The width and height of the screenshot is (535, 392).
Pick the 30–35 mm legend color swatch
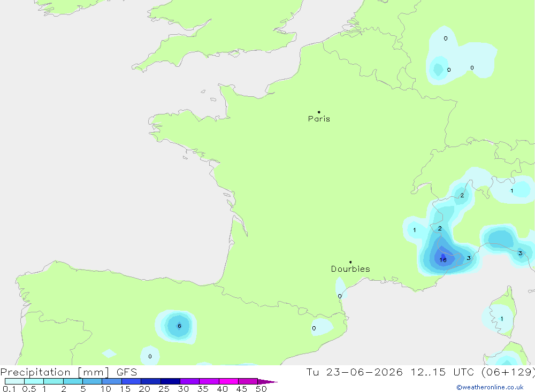pos(190,381)
